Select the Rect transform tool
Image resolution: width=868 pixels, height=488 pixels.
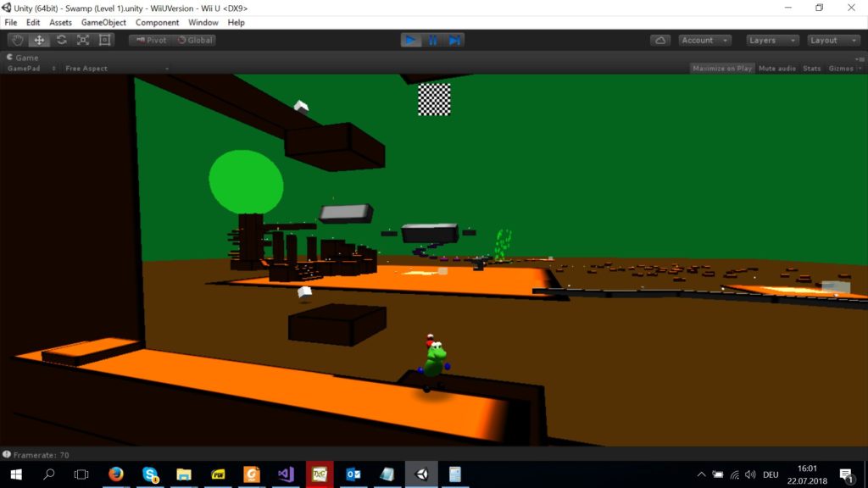tap(104, 41)
